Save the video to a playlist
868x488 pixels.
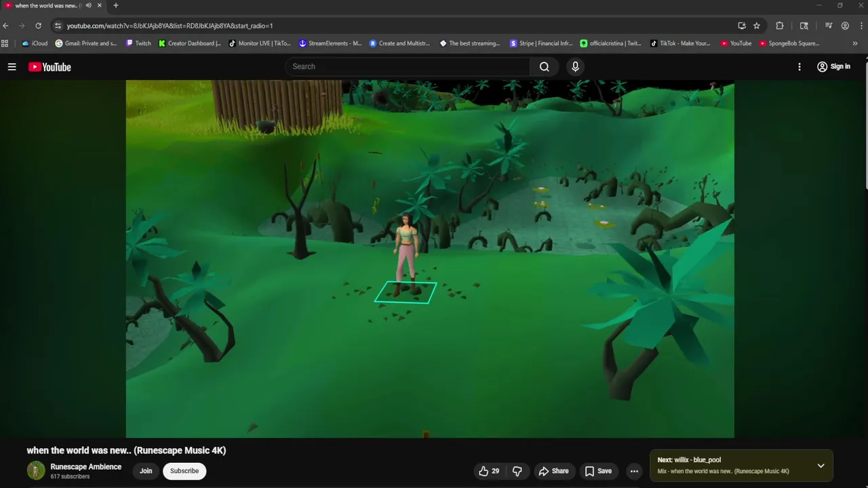(598, 471)
